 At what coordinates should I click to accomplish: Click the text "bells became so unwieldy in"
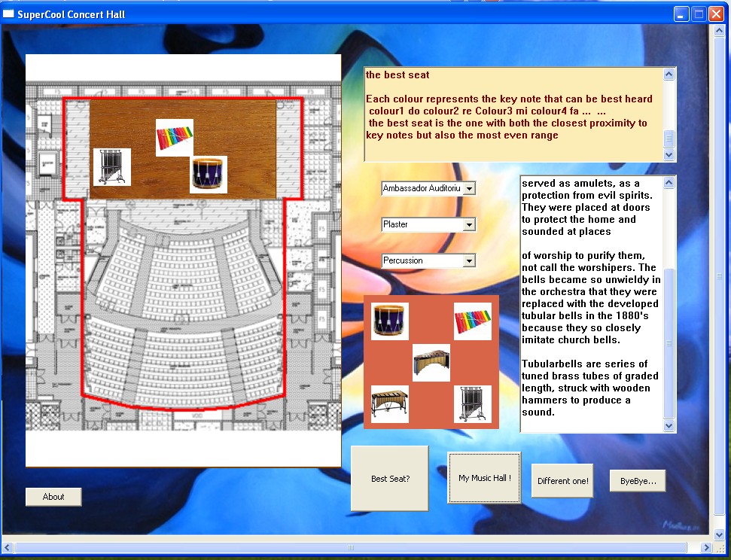pyautogui.click(x=591, y=280)
